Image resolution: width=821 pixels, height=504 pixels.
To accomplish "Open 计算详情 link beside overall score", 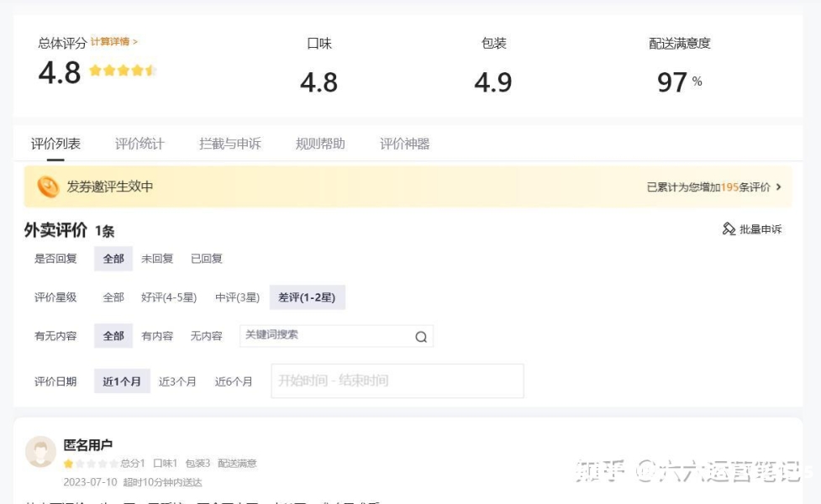I will click(113, 41).
